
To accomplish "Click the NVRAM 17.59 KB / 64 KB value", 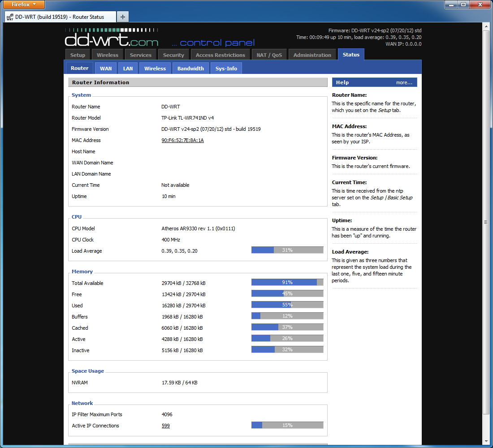I will coord(180,383).
